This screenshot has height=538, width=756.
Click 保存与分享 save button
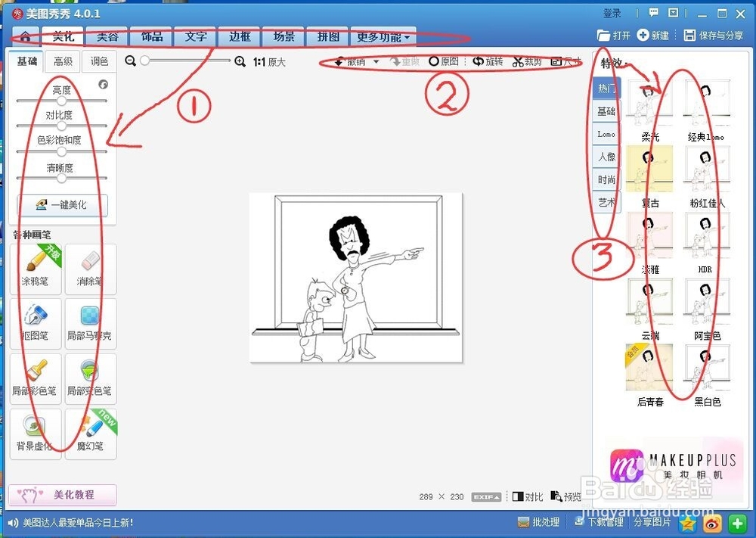714,36
